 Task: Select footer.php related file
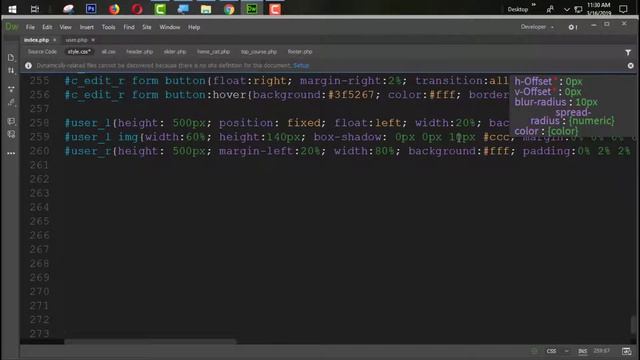300,52
